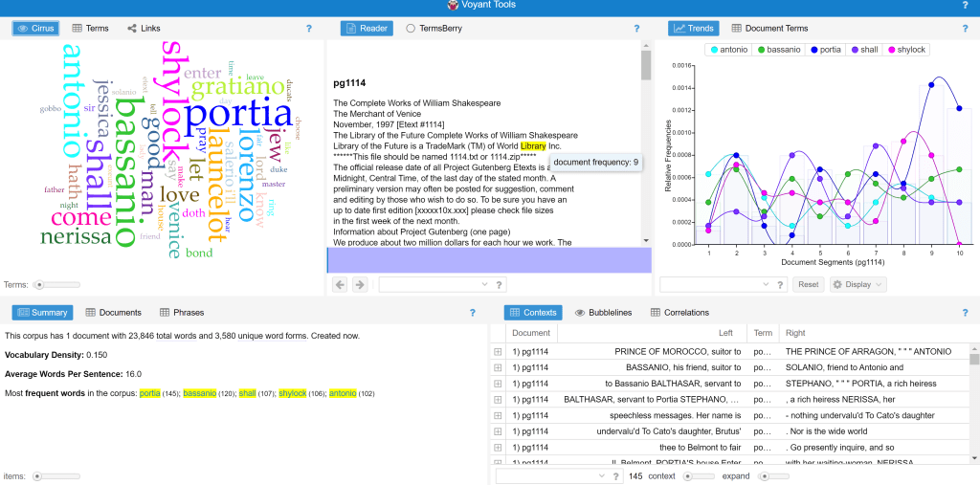Open help next to Contexts search box
Screen dimensions: 980x485
point(615,476)
